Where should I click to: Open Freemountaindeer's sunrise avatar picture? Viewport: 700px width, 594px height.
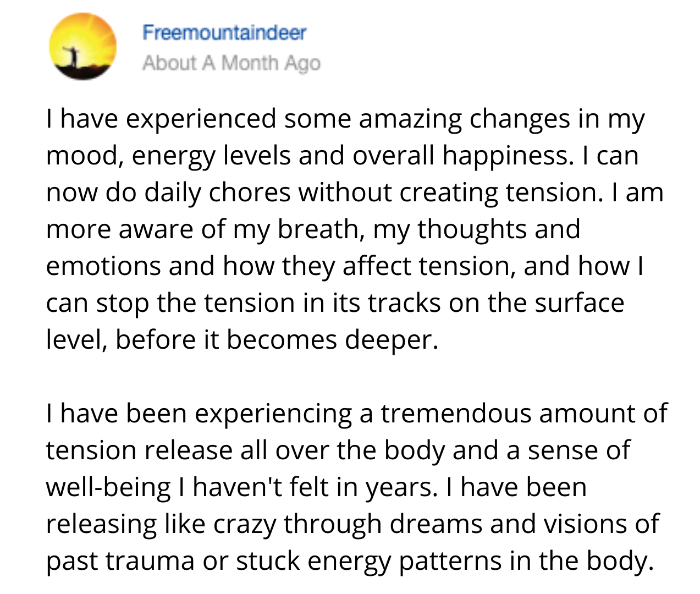[82, 47]
